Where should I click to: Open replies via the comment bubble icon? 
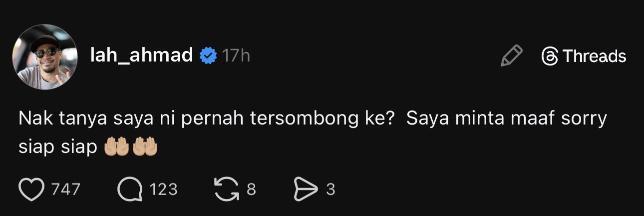[130, 189]
